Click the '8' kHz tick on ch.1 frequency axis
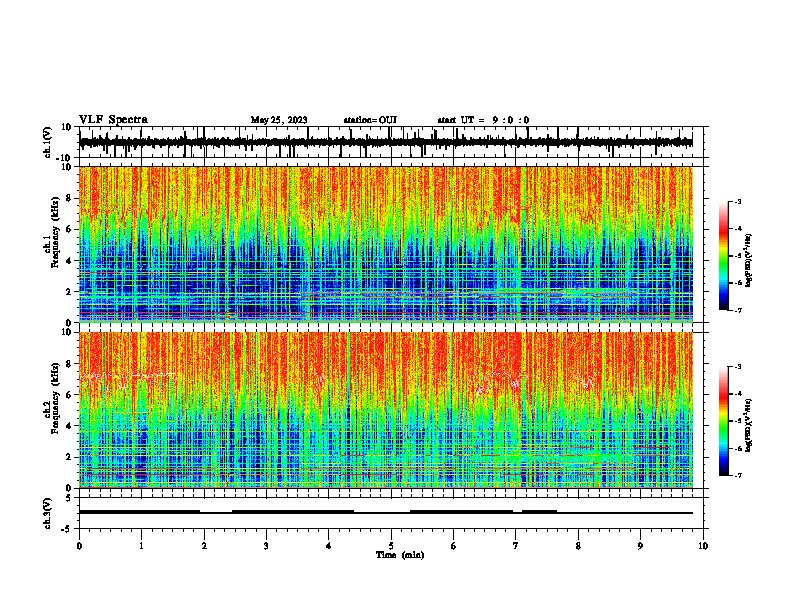Screen dimensions: 792x612 [x=69, y=198]
